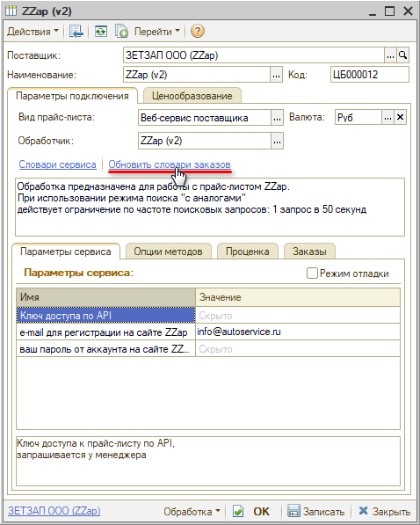This screenshot has height=525, width=420.
Task: Open the Действия dropdown menu
Action: pyautogui.click(x=33, y=32)
